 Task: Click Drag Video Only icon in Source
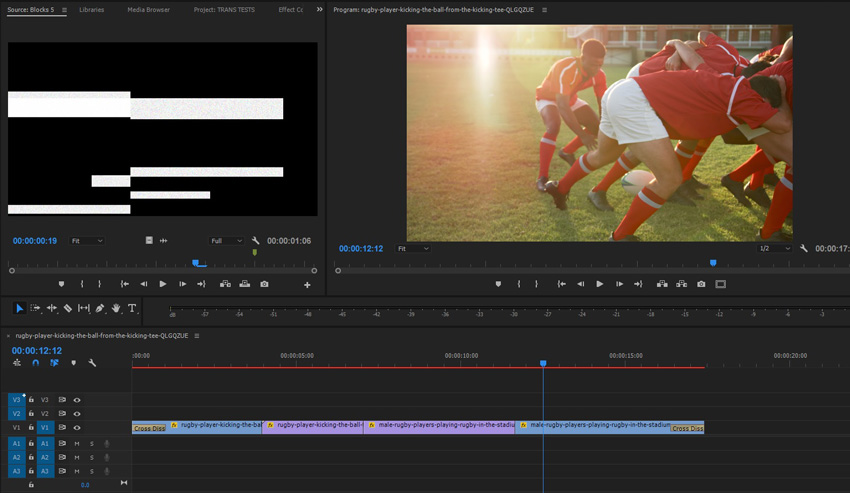click(x=149, y=240)
